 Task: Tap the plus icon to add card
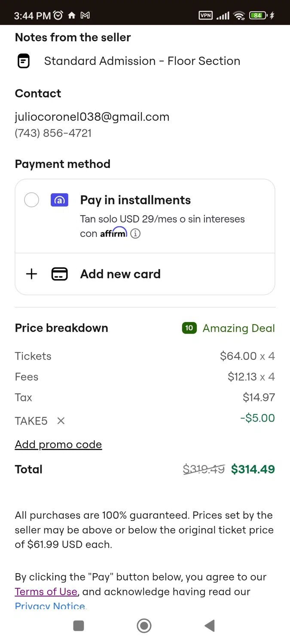[31, 274]
